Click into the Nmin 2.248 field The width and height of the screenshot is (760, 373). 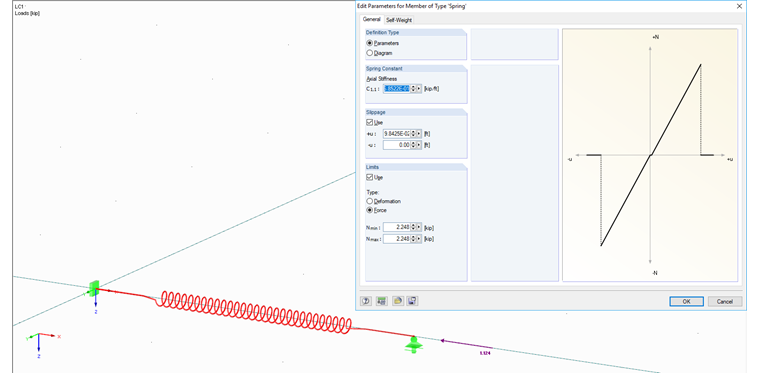[396, 227]
